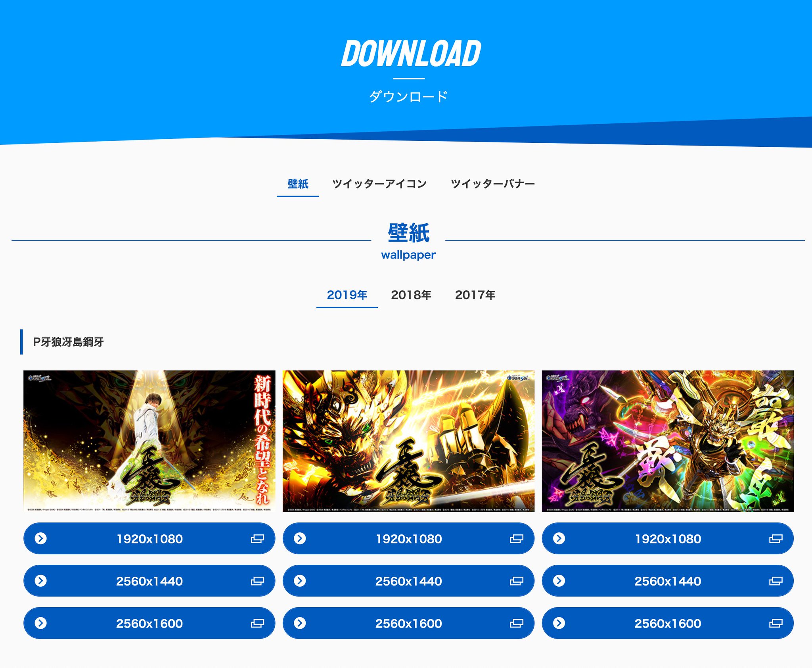The height and width of the screenshot is (668, 812).
Task: Select the 2017年 year tab
Action: (x=475, y=295)
